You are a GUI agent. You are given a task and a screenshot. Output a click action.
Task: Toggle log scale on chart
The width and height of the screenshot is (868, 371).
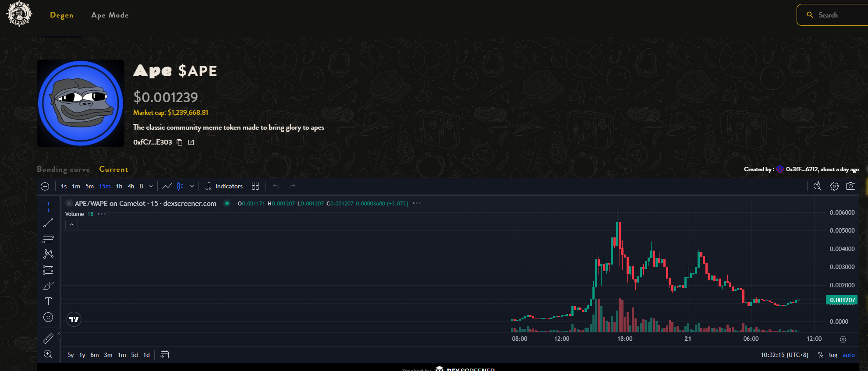[833, 355]
